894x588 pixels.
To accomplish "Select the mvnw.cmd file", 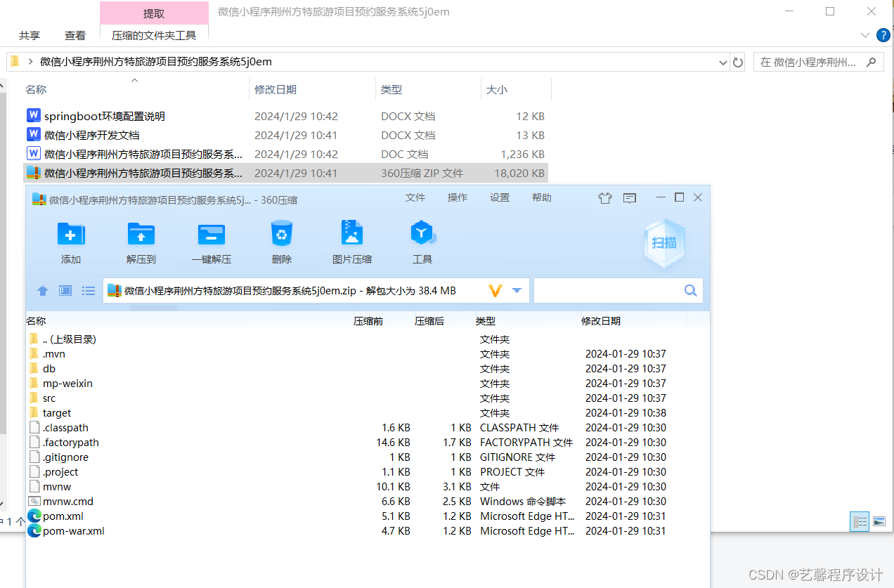I will pos(67,502).
